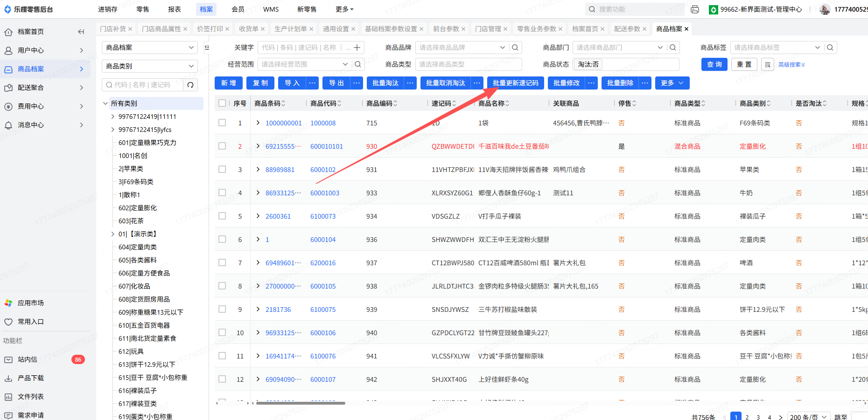Check row 2 checkbox for 69215555
This screenshot has width=868, height=420.
pos(222,146)
